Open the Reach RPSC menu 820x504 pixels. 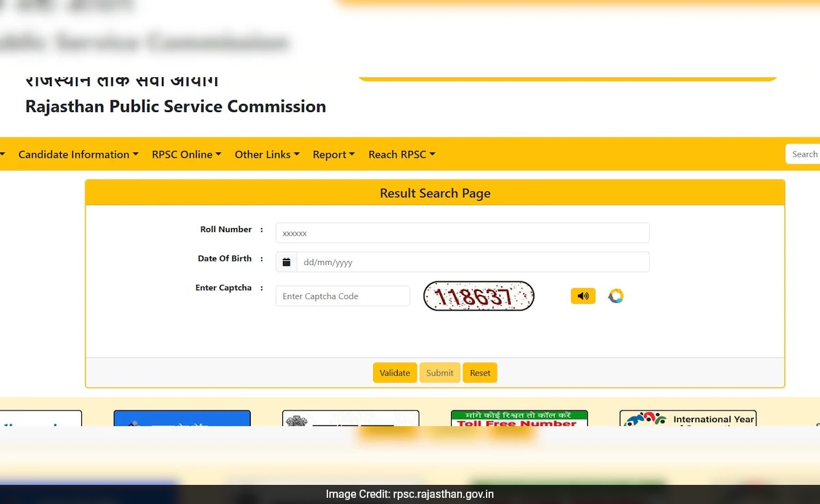point(401,154)
